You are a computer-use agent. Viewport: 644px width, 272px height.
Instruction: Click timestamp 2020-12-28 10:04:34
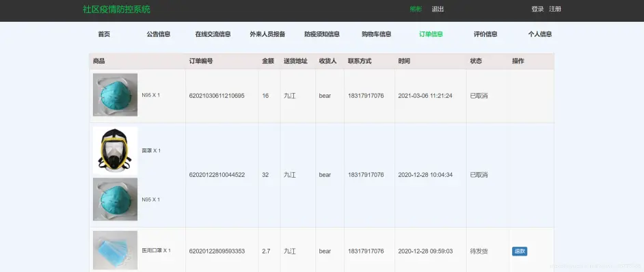(x=425, y=175)
